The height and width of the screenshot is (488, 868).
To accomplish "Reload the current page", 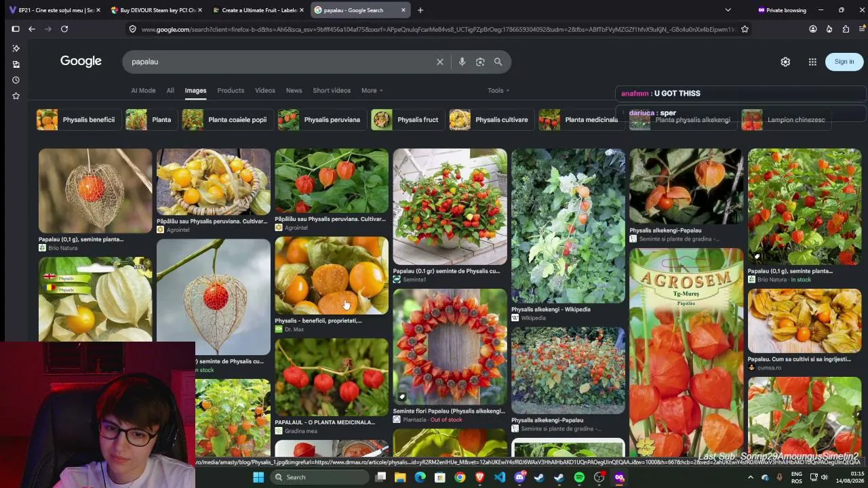I will tap(64, 29).
